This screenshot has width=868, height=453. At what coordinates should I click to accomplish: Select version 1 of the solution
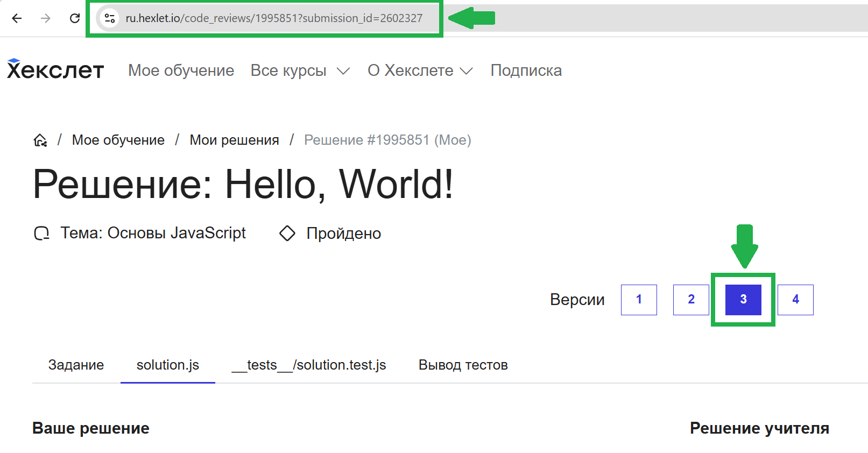pos(639,300)
